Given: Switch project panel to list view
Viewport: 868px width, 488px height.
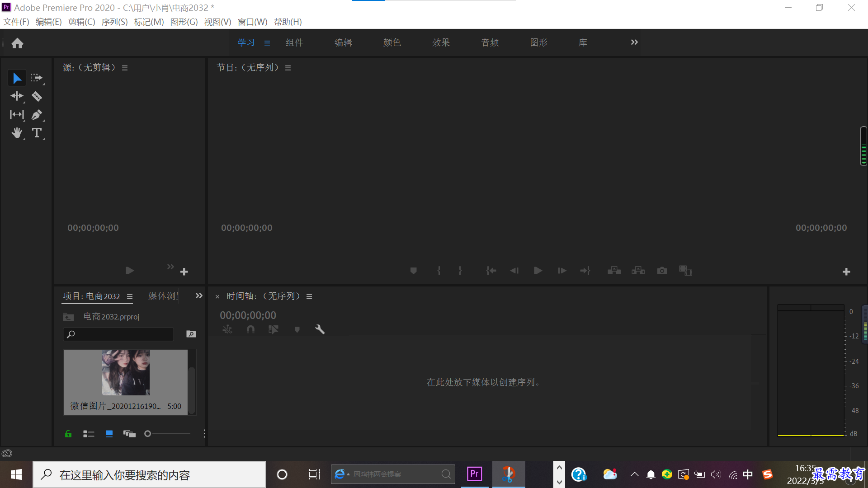Looking at the screenshot, I should pyautogui.click(x=89, y=434).
